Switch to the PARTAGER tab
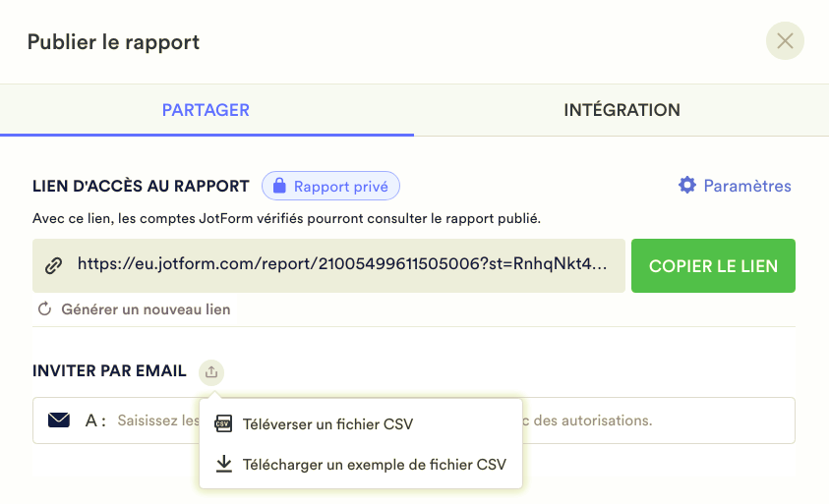This screenshot has width=829, height=504. coord(206,110)
